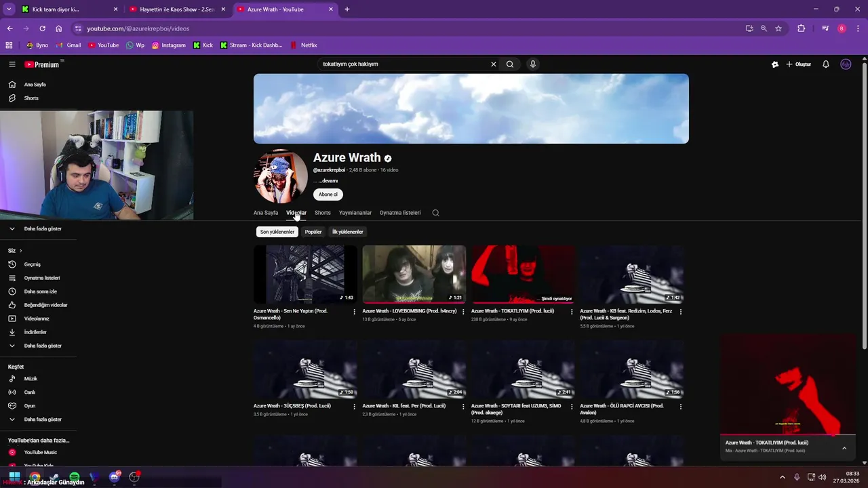
Task: Click the YouTube Premium logo
Action: 42,64
